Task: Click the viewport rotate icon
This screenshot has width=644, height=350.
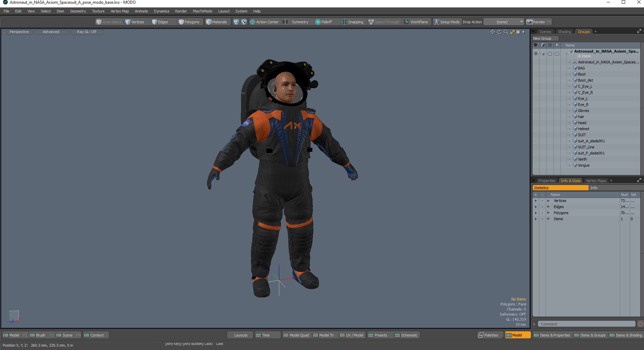Action: coord(499,32)
